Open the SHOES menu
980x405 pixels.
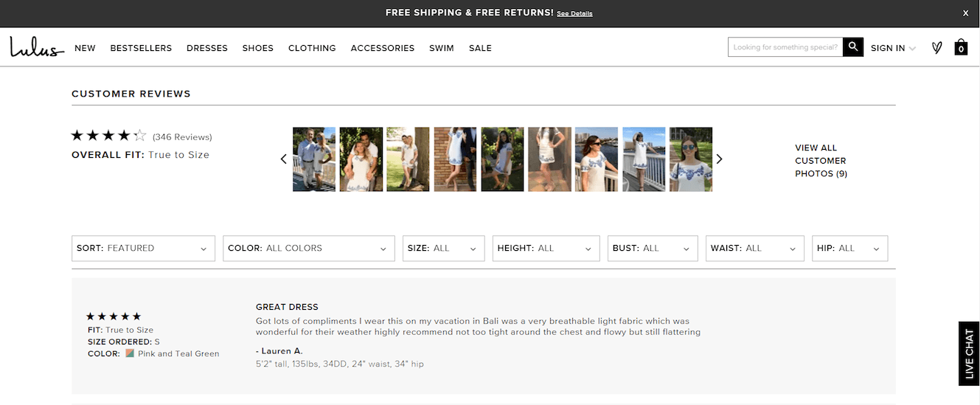tap(258, 48)
